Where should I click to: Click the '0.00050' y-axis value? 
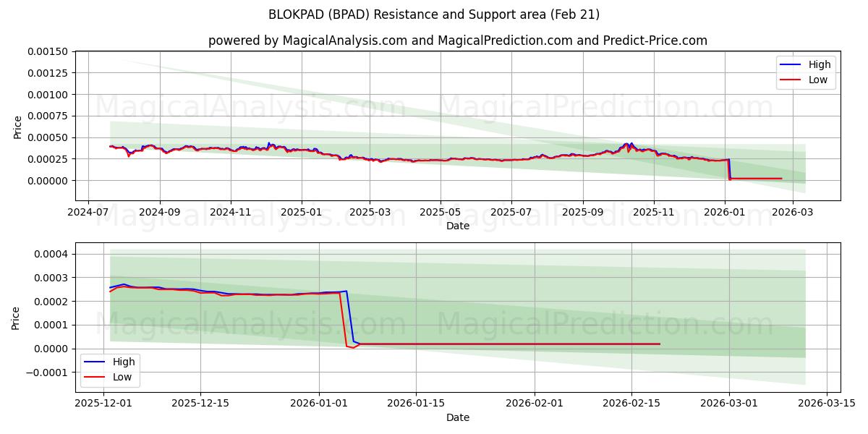48,137
